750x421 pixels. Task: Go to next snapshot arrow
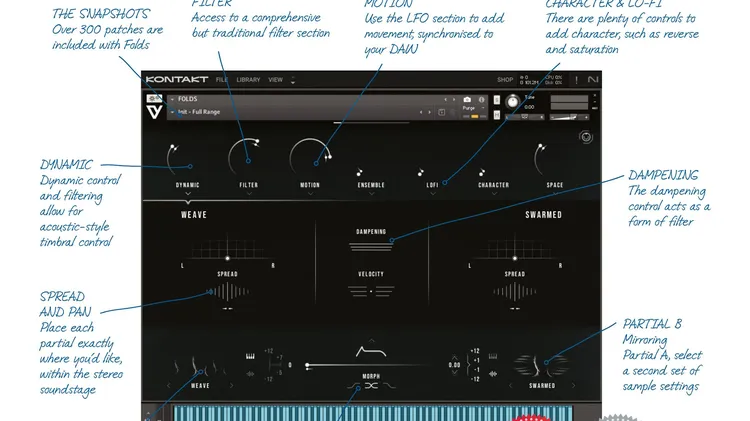[430, 112]
